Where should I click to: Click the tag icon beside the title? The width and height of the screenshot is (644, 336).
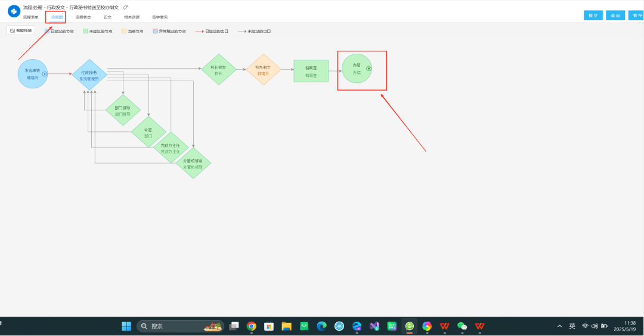(125, 7)
